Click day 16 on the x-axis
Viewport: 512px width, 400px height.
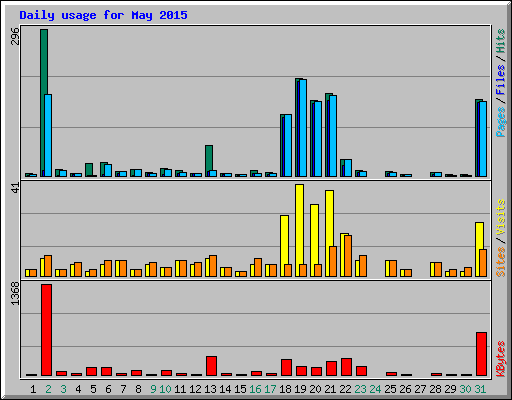(255, 389)
